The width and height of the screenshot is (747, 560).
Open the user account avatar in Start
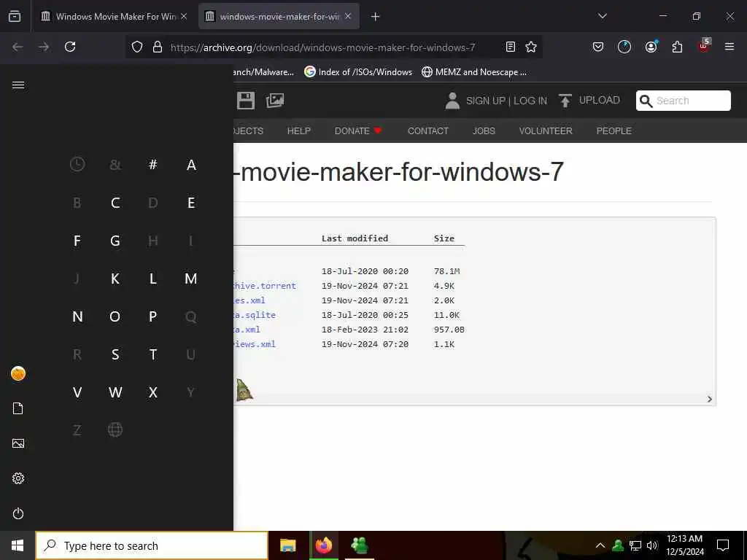[18, 373]
